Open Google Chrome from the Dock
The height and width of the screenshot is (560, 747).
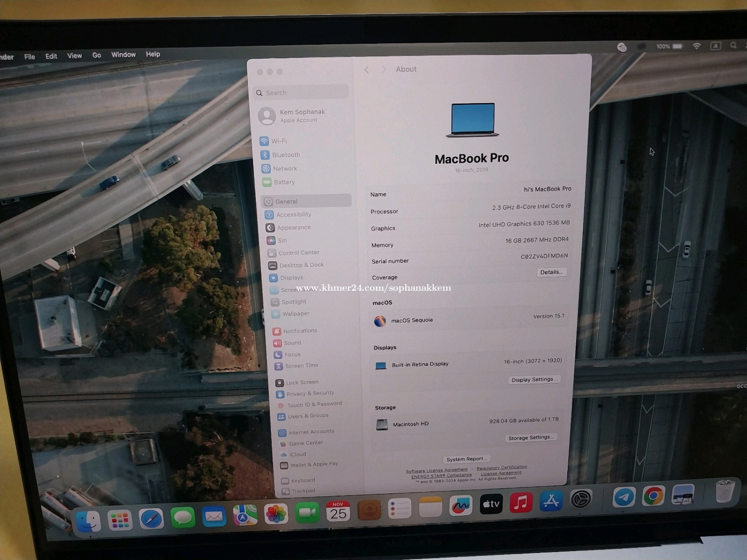653,496
